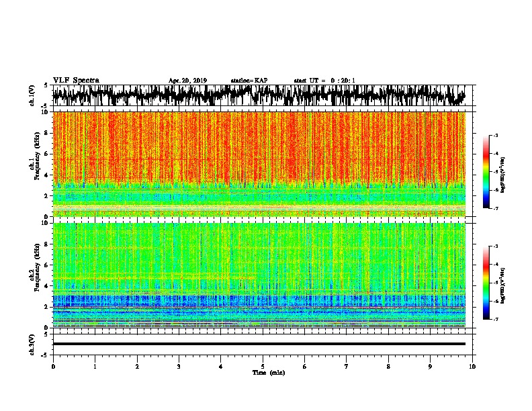Screen dimensions: 532x411
Task: Click the "VLF Spectra" title text
Action: 76,81
